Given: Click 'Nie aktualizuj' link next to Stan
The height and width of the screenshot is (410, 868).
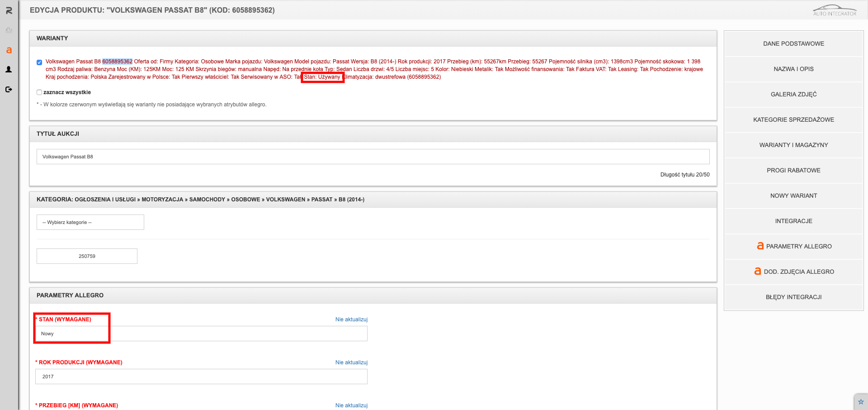Looking at the screenshot, I should coord(351,319).
